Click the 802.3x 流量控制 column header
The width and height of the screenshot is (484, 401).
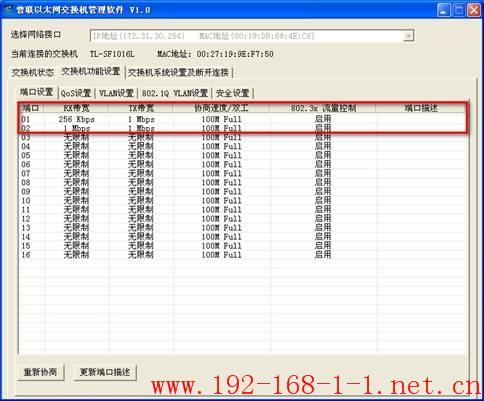(x=323, y=108)
